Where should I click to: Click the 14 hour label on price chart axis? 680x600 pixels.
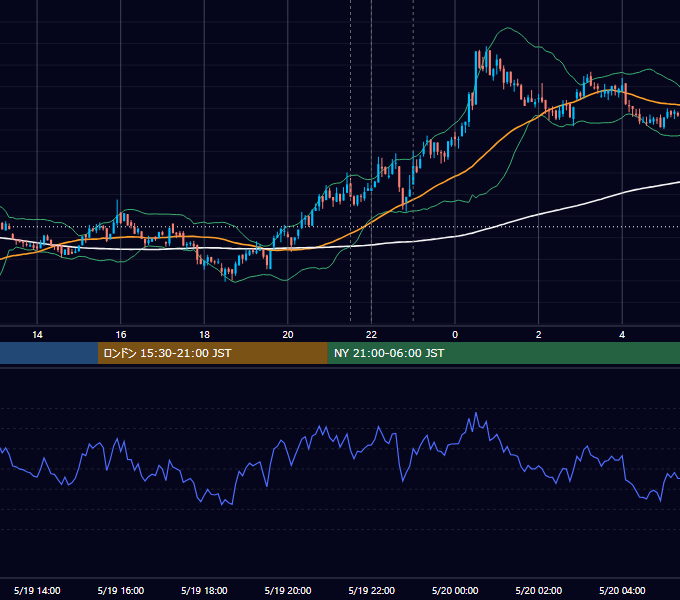pyautogui.click(x=37, y=335)
